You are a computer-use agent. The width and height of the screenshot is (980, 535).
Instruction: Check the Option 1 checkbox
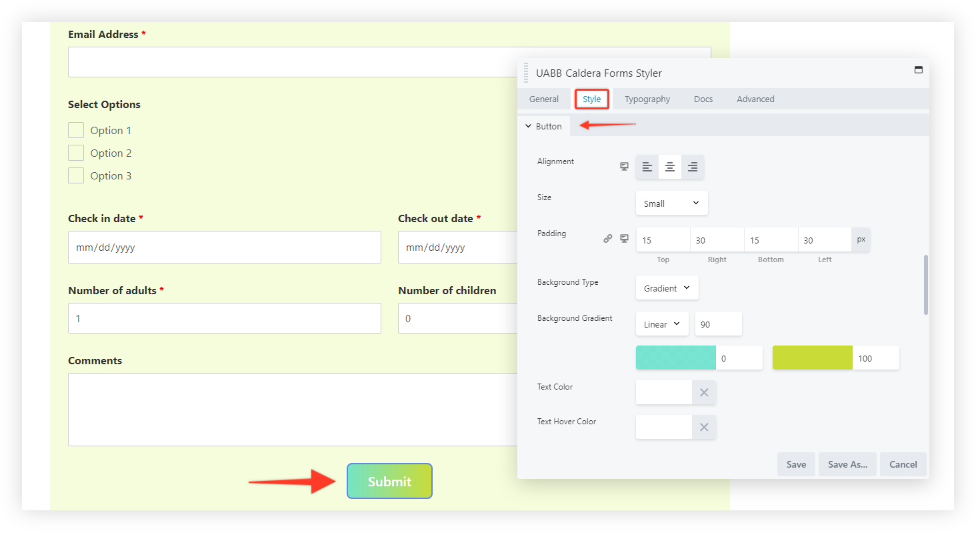(x=76, y=130)
